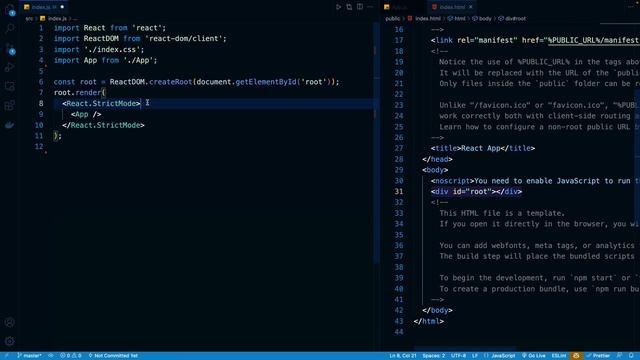Click the '</html>' tag on line 43

(429, 321)
